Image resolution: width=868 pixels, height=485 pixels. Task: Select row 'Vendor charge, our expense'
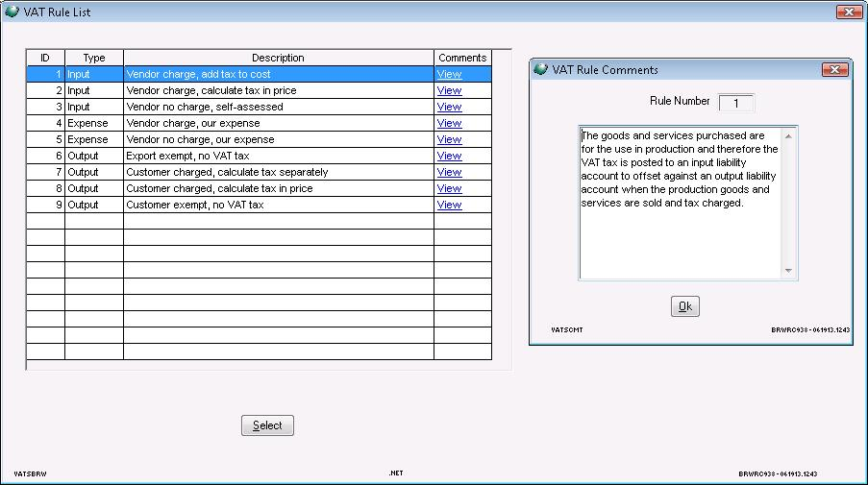[260, 123]
